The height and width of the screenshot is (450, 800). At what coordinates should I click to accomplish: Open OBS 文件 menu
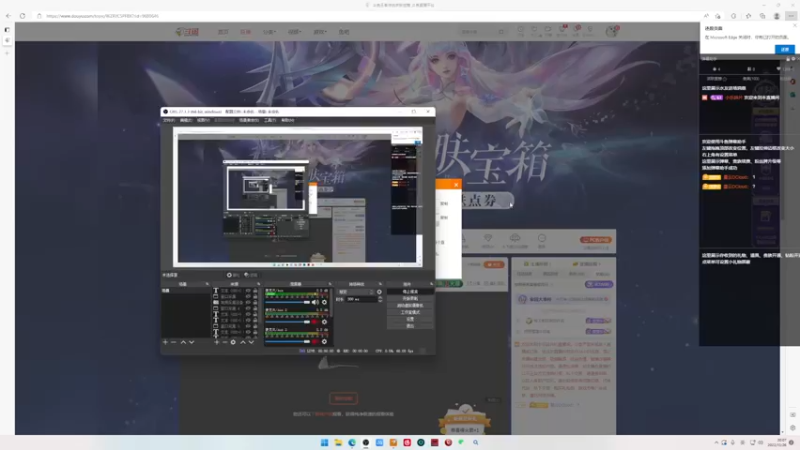click(x=169, y=120)
